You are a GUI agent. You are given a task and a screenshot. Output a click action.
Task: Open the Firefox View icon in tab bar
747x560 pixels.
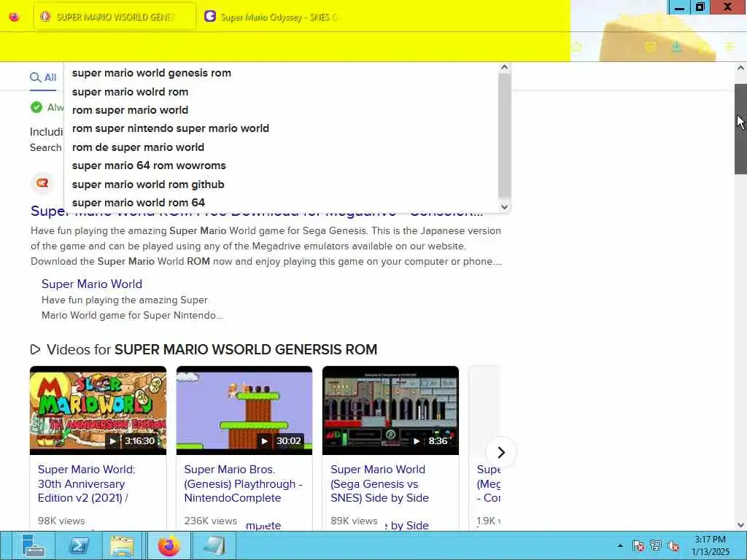point(15,17)
